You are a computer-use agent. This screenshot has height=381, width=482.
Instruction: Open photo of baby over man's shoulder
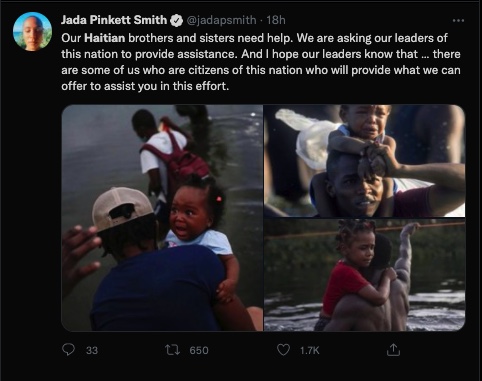point(162,218)
